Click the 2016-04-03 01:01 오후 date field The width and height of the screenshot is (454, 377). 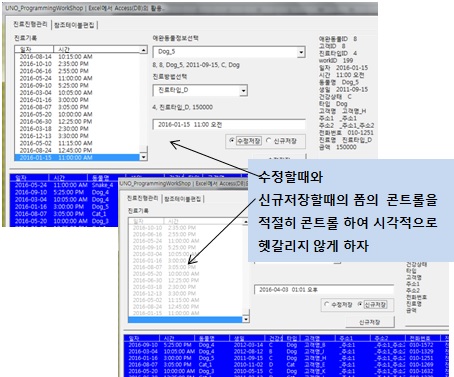point(324,290)
